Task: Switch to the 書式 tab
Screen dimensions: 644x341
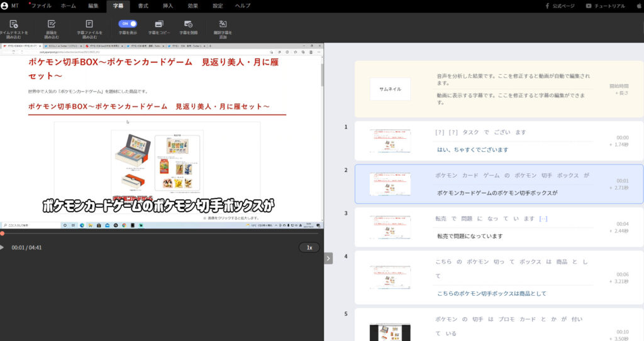Action: coord(143,6)
